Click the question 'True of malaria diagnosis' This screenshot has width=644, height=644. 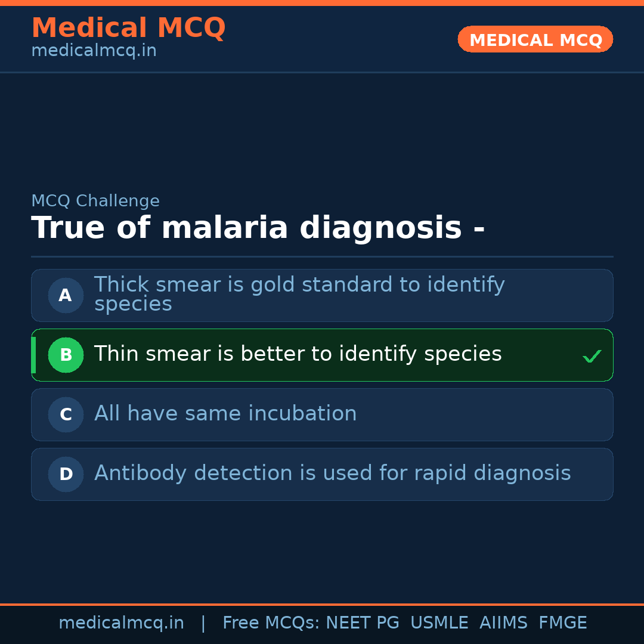click(258, 228)
